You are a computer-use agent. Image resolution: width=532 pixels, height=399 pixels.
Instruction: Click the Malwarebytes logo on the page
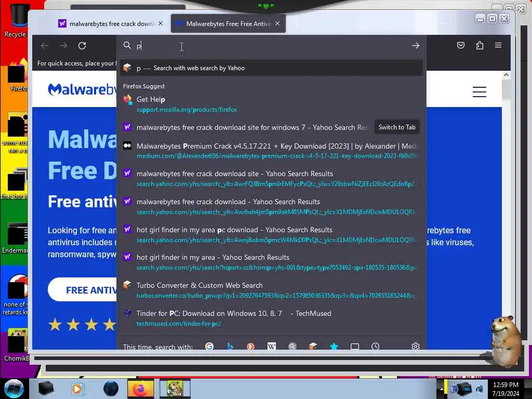83,89
